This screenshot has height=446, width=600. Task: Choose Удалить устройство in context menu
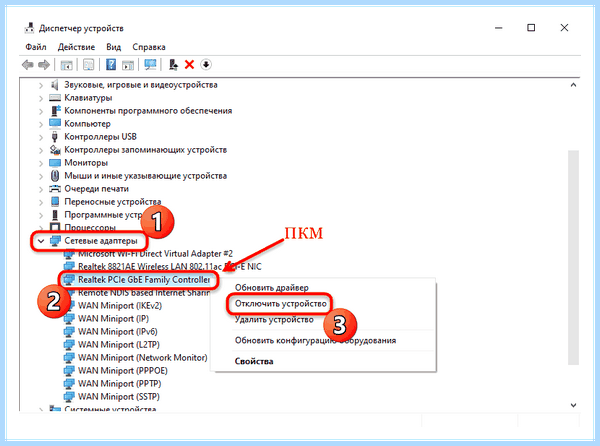[274, 320]
